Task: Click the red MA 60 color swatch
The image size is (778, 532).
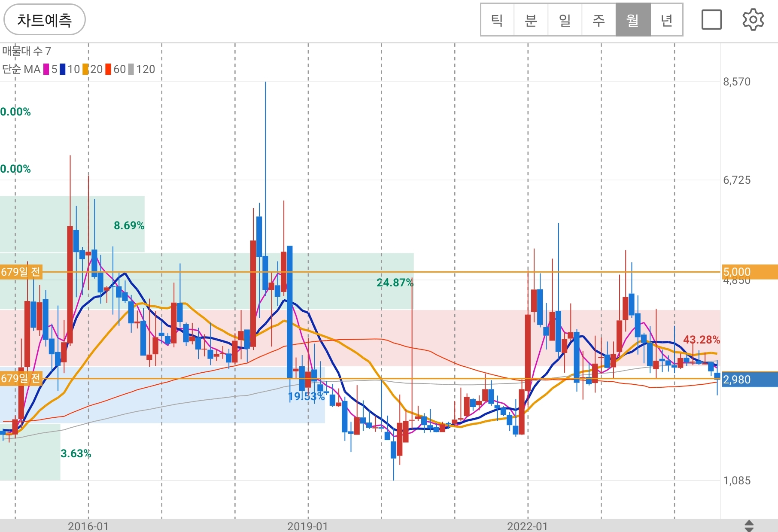Action: click(x=108, y=69)
